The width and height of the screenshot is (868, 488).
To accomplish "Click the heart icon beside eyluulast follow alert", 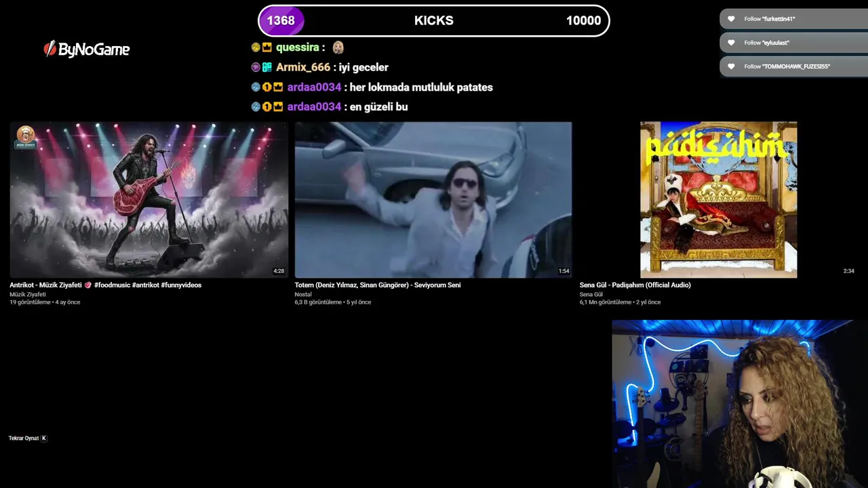I will tap(731, 43).
